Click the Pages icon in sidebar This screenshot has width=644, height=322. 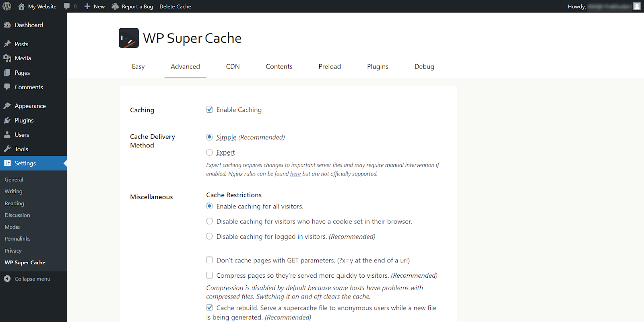click(7, 73)
